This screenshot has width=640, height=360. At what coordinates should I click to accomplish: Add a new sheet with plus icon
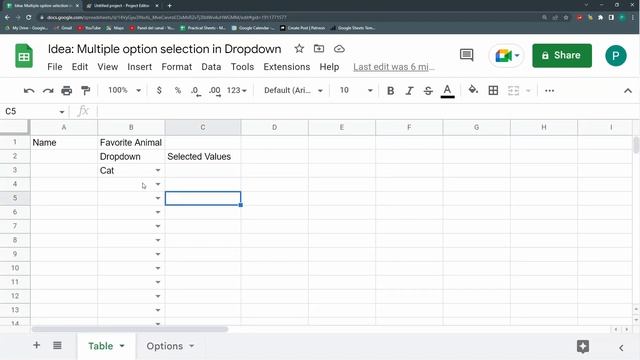(x=37, y=345)
